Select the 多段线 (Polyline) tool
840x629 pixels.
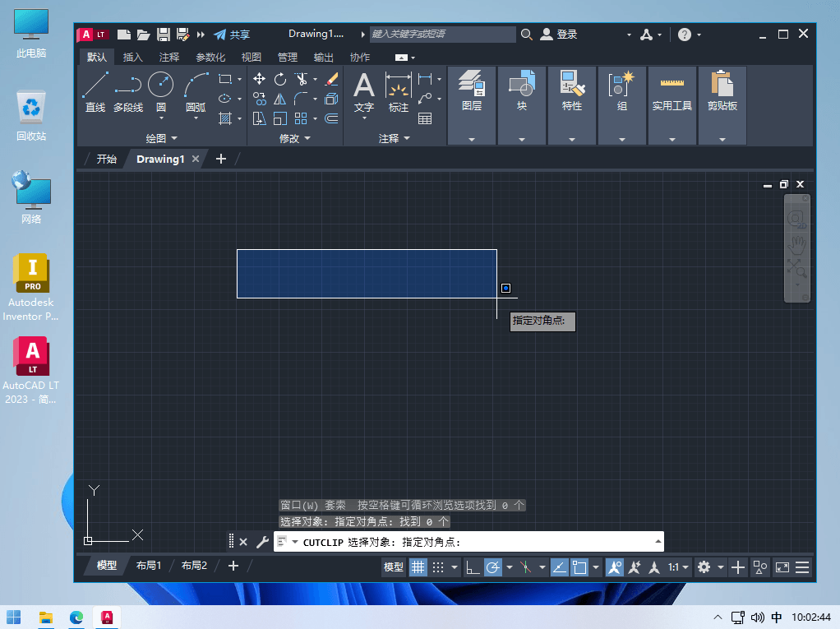(128, 92)
